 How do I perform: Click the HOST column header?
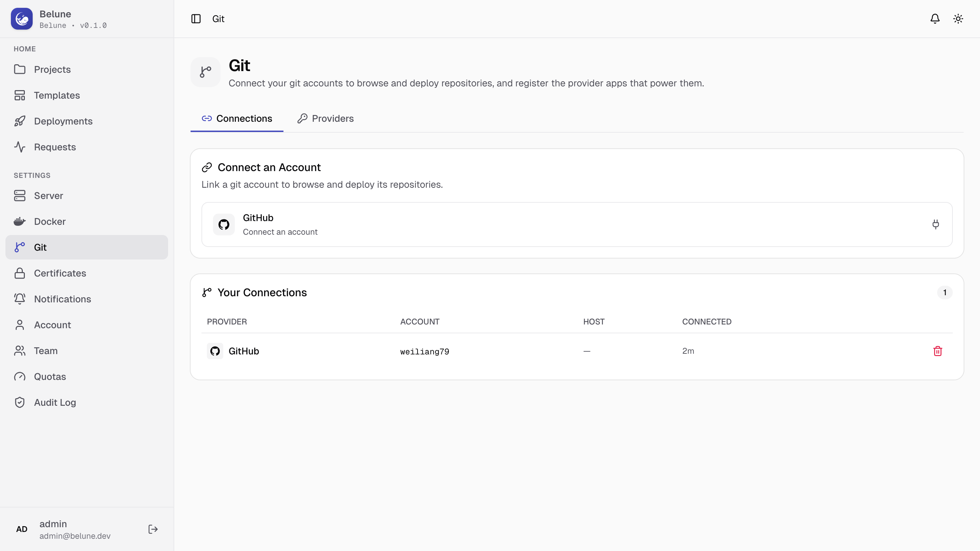click(594, 322)
